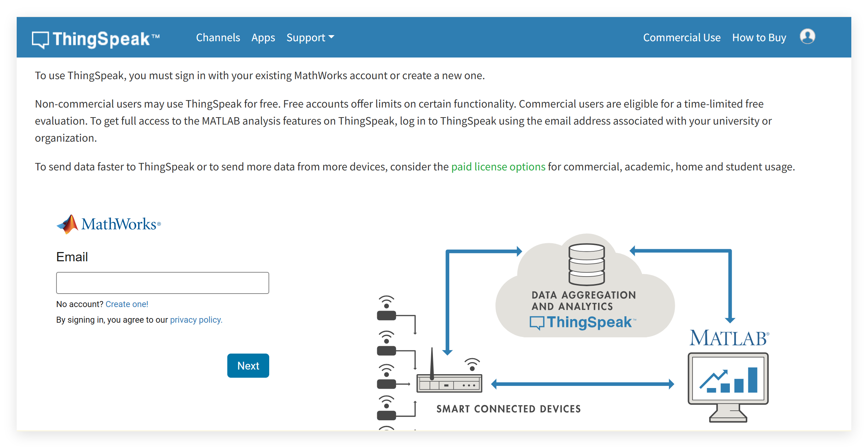
Task: Click the Next button
Action: point(248,366)
